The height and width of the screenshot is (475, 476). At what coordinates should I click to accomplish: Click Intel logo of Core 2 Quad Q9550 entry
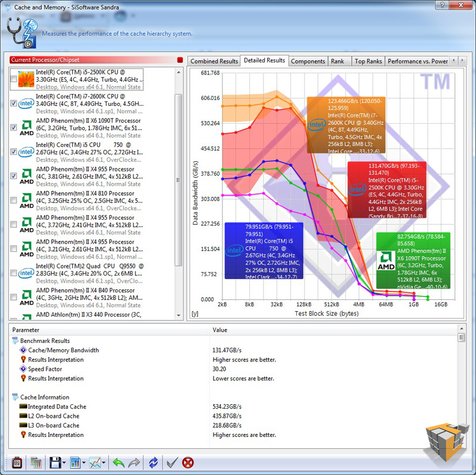point(26,273)
